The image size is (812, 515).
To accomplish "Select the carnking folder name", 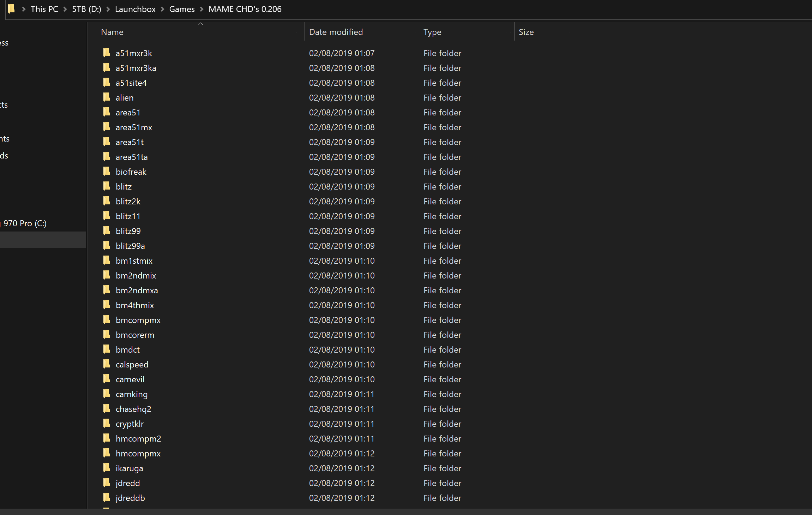I will tap(132, 394).
